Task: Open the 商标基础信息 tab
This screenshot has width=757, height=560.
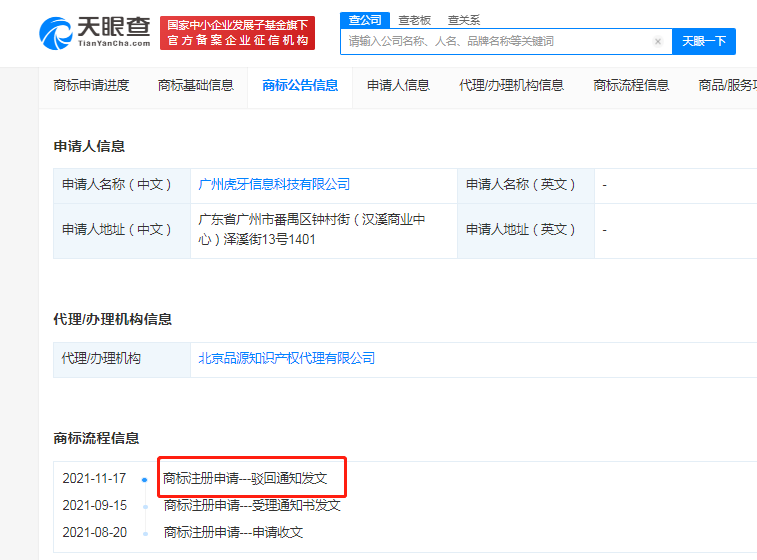Action: click(196, 85)
